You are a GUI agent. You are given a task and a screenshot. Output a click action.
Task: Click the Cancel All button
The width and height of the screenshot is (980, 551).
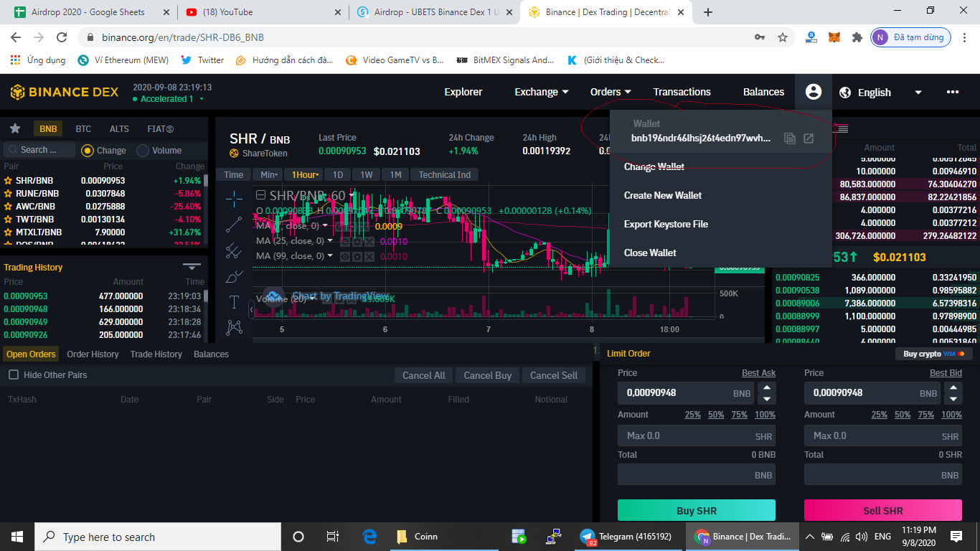point(423,375)
